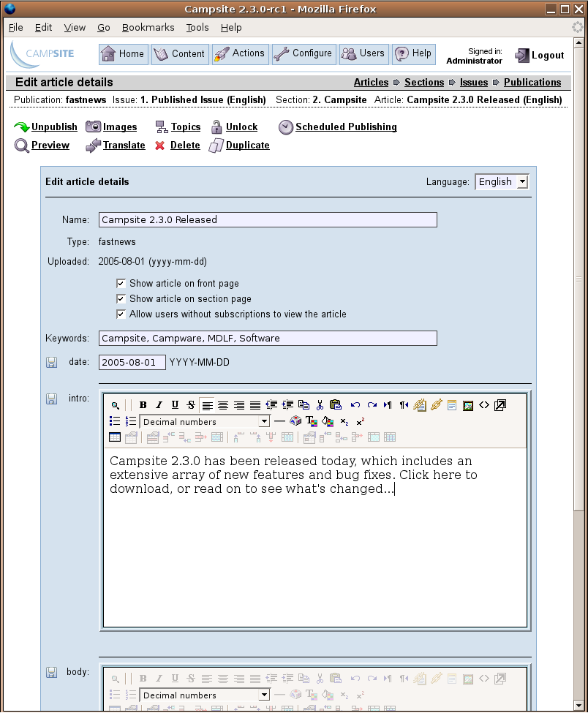Toggle italic in the intro editor toolbar

159,404
